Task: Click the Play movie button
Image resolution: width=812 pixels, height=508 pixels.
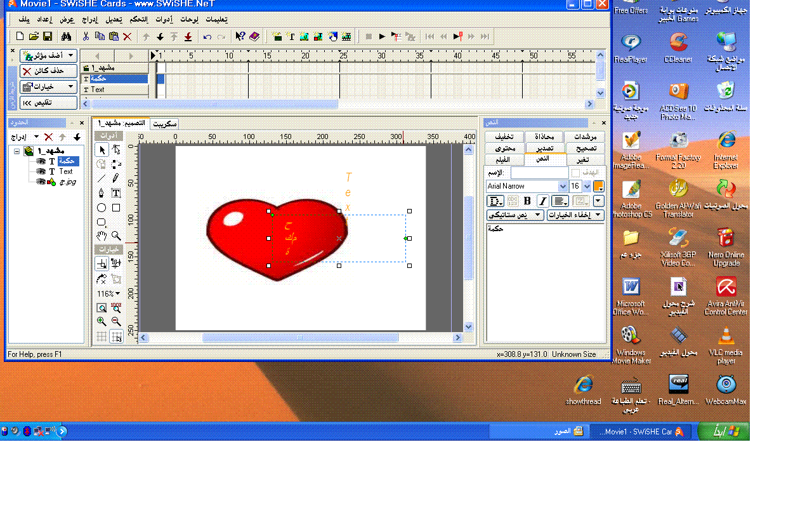Action: click(382, 37)
